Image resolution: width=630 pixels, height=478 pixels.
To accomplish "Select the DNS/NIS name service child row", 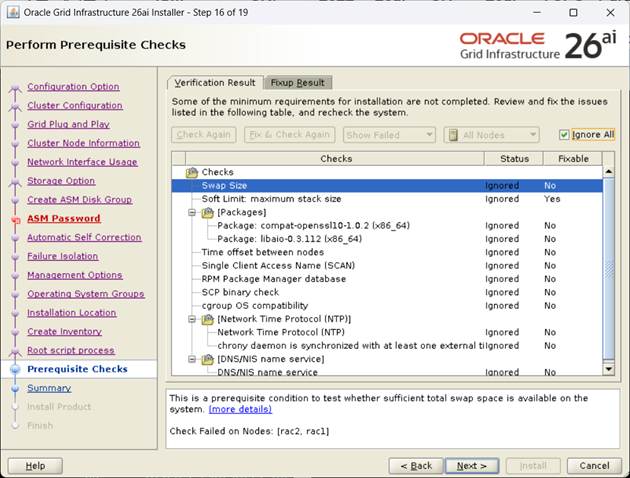I will (x=387, y=372).
